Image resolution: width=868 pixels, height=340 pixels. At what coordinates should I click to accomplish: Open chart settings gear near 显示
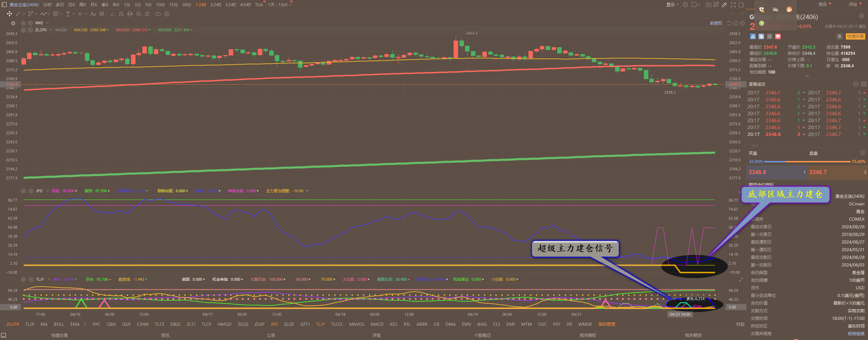685,5
